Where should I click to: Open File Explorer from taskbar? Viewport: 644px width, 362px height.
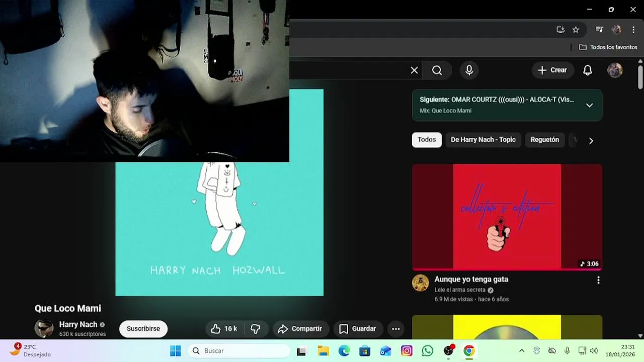point(323,351)
